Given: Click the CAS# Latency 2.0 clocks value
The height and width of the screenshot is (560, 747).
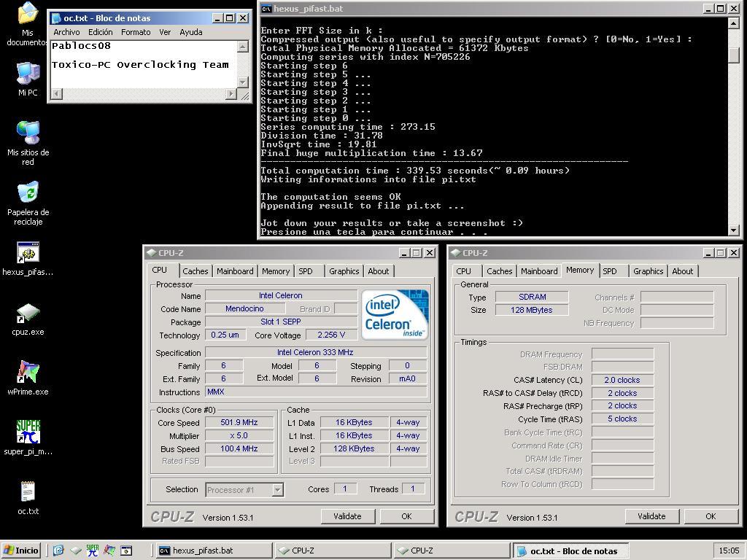Looking at the screenshot, I should (x=622, y=380).
